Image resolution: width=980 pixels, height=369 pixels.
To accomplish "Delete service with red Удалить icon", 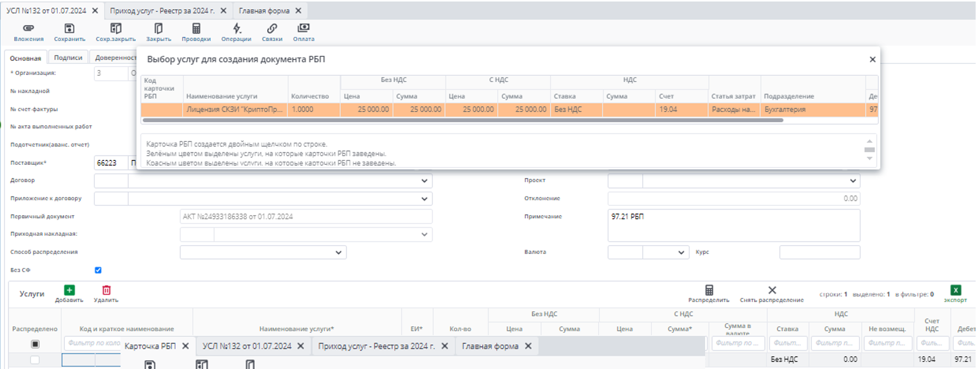I will point(106,291).
